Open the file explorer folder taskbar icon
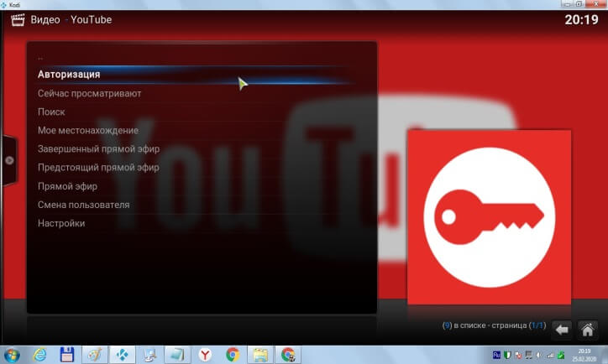Image resolution: width=608 pixels, height=364 pixels. [260, 355]
